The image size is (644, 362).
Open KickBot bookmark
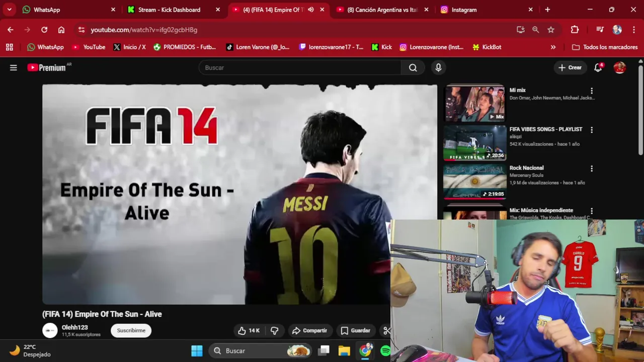(x=487, y=47)
